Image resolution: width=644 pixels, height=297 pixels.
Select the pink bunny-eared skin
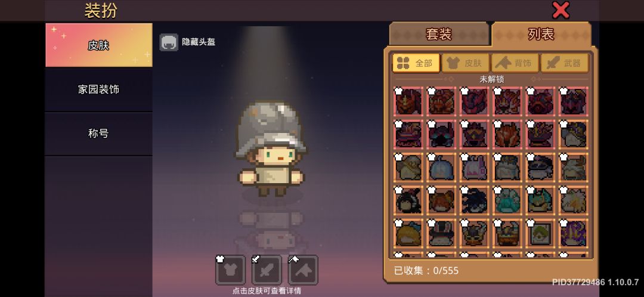pos(475,167)
